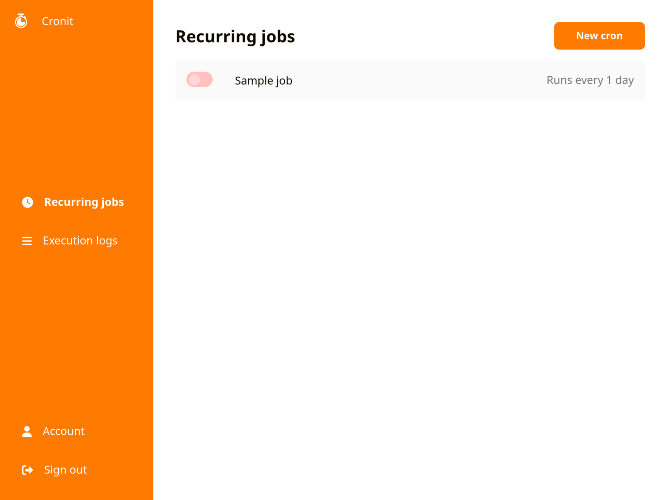
Task: Click the clock icon beside Recurring jobs
Action: point(27,202)
